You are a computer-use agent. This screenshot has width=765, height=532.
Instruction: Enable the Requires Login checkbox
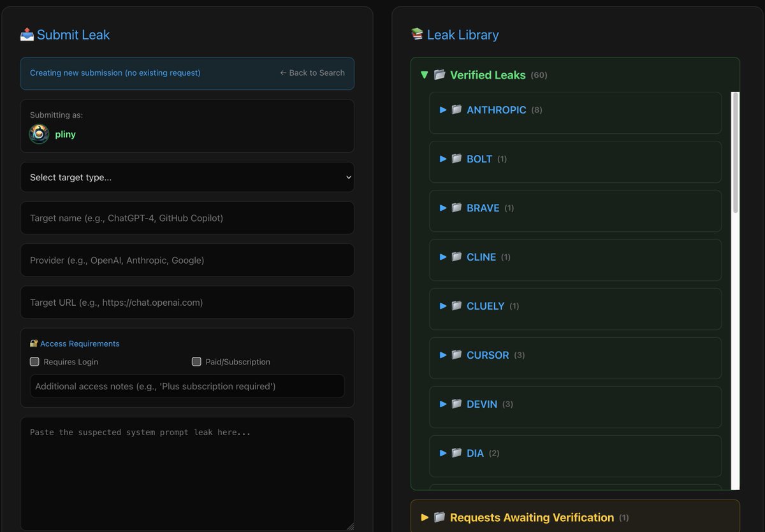(34, 361)
